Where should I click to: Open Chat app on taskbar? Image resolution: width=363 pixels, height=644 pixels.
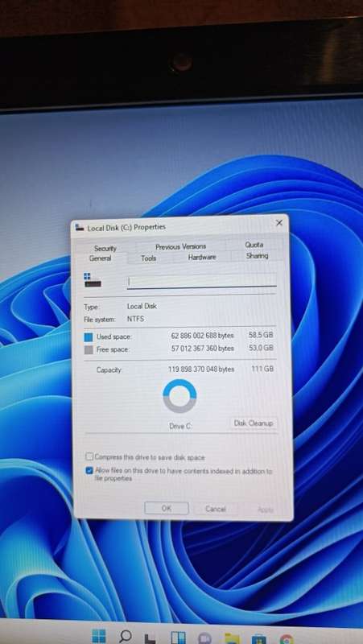[x=204, y=638]
